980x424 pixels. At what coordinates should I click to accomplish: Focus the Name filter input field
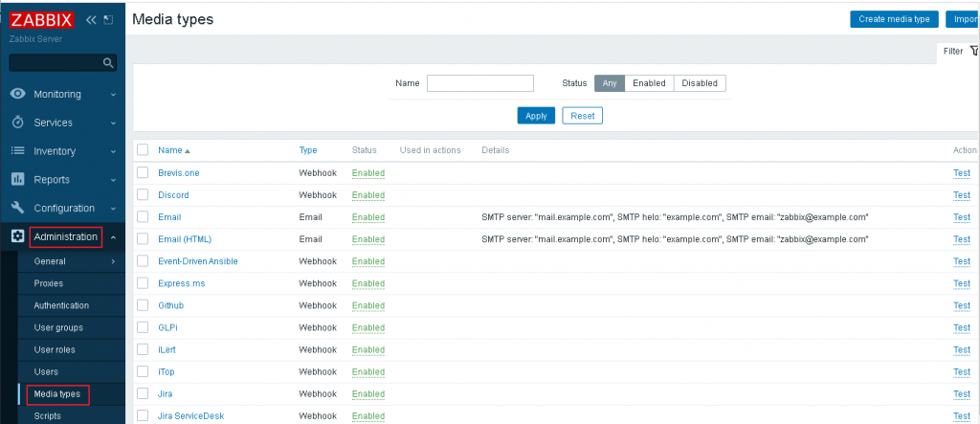pyautogui.click(x=480, y=83)
